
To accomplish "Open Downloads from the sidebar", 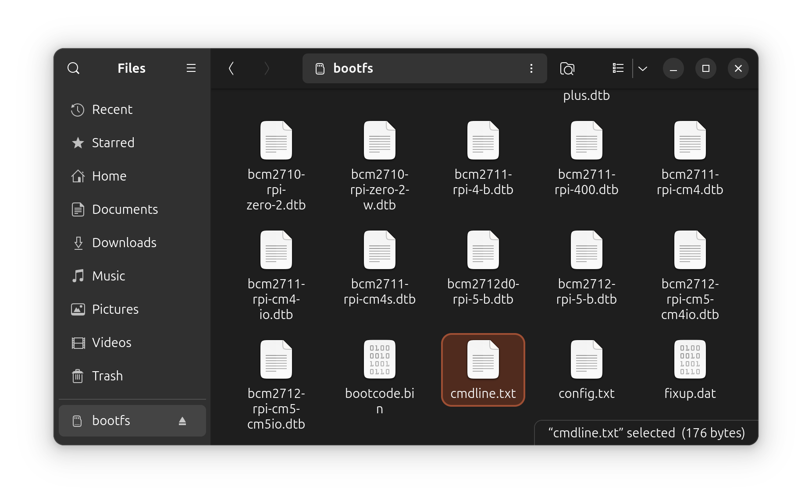I will [x=124, y=243].
